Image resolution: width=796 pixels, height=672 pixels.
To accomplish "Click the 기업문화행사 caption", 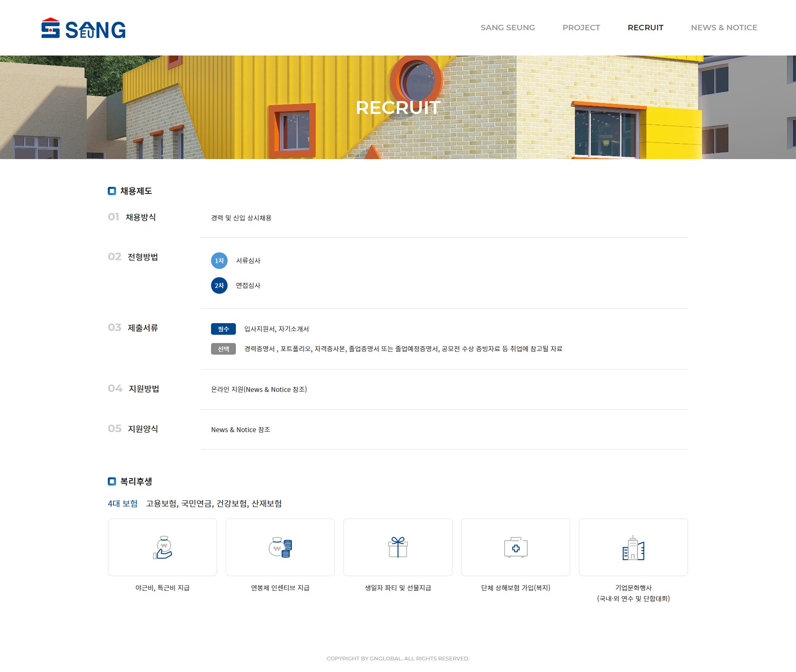I will click(633, 593).
